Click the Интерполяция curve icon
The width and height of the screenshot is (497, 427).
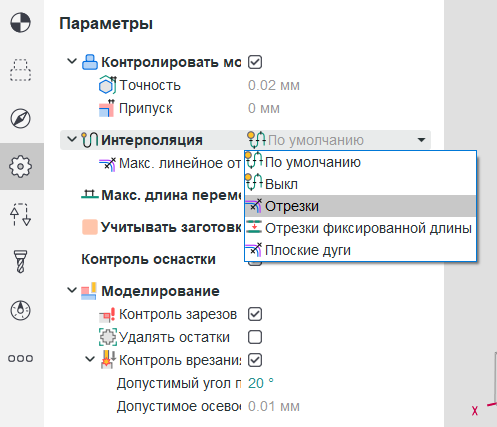click(x=90, y=140)
